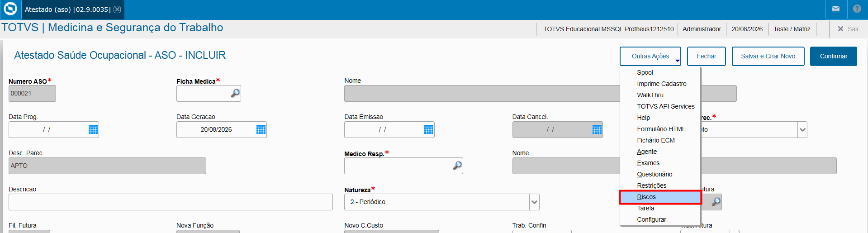The height and width of the screenshot is (233, 868).
Task: Click the Teste / Matriz branch label
Action: click(x=792, y=29)
